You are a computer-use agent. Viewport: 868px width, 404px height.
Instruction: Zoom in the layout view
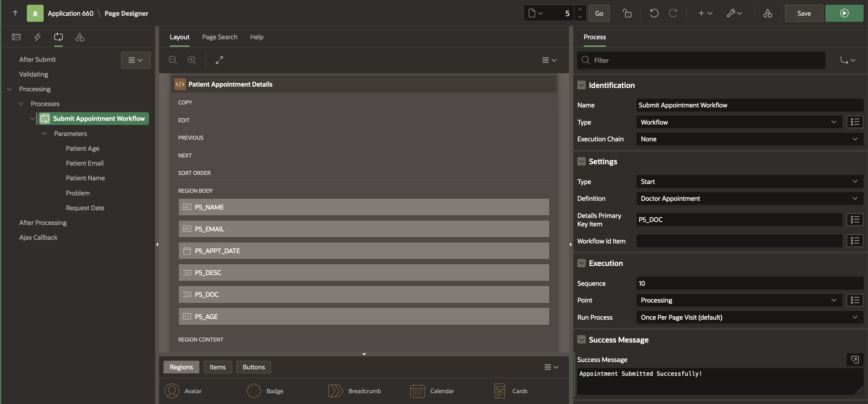point(192,60)
